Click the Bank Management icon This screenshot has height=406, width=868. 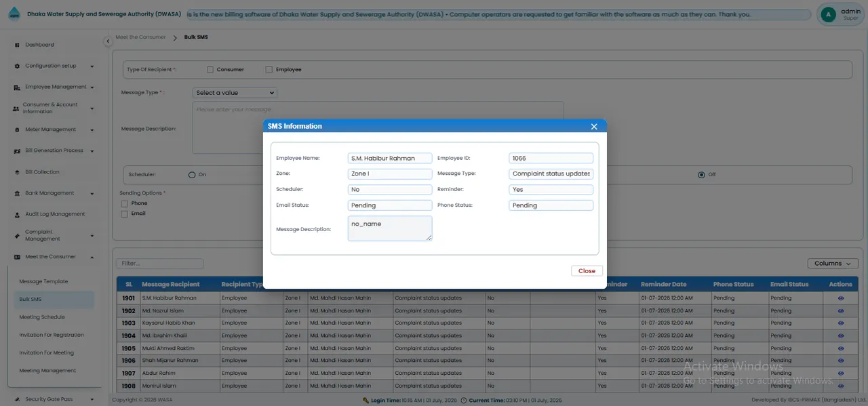coord(17,193)
